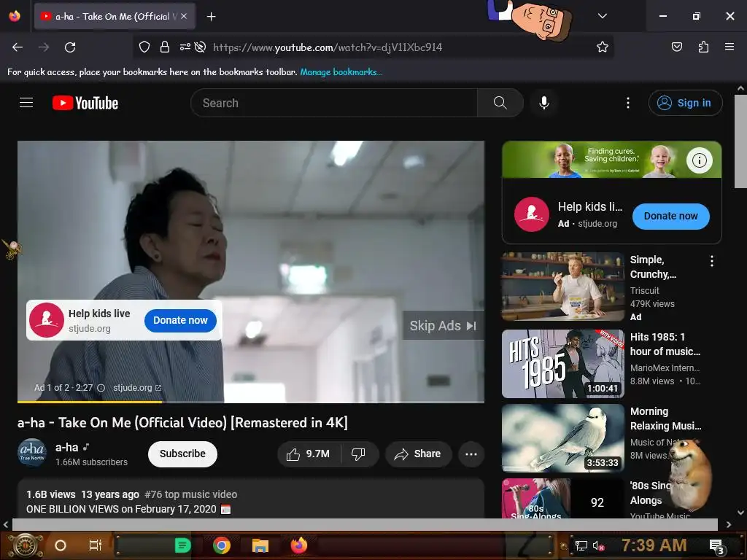
Task: Open the Firefox extensions puzzle icon
Action: point(703,47)
